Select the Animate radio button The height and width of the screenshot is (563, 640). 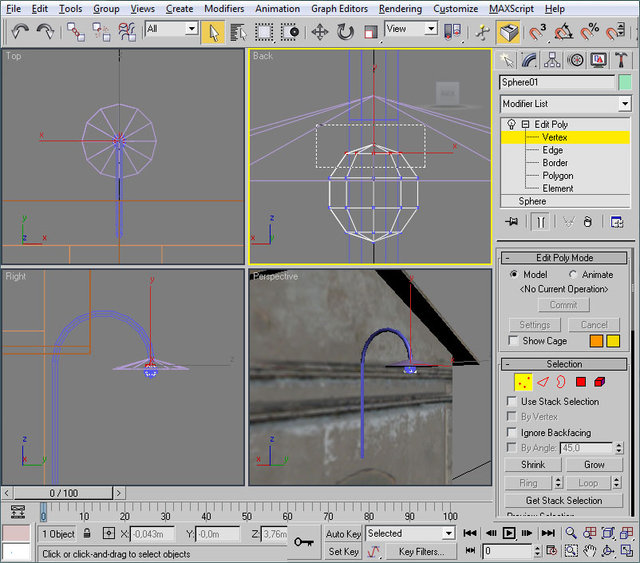click(573, 274)
